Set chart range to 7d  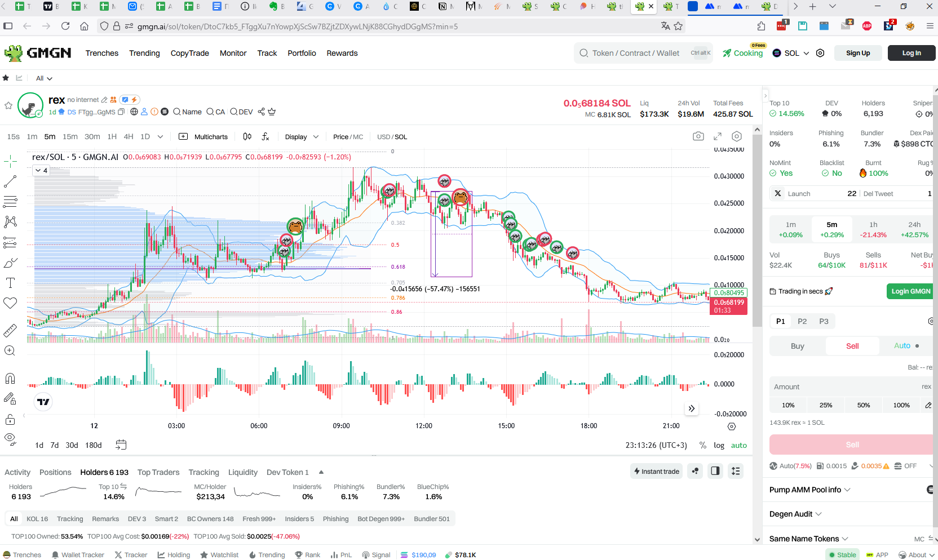(55, 445)
